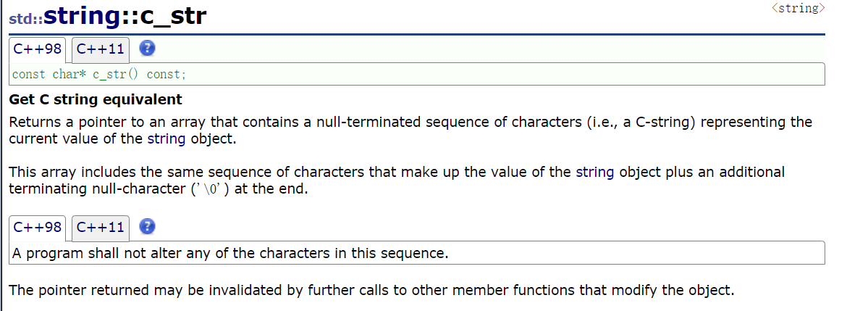Click the help icon beside the prototype tabs

[147, 49]
